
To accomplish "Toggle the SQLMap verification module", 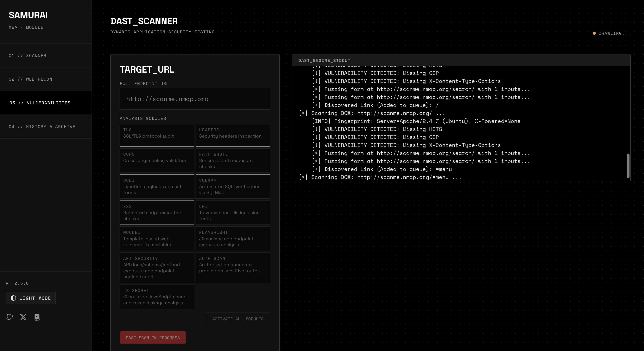I will [x=233, y=187].
